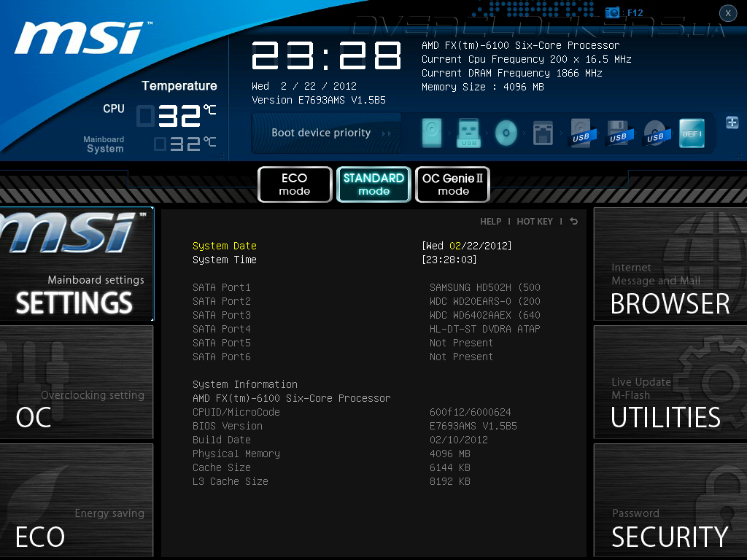Click the back arrow next to HOT KEY
Screen dimensions: 747x560
point(573,222)
